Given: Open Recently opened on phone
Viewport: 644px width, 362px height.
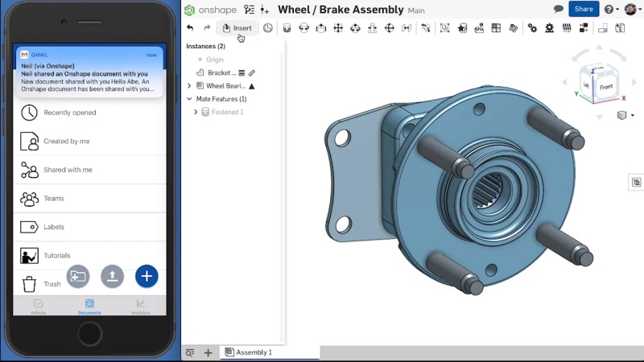Looking at the screenshot, I should coord(89,113).
